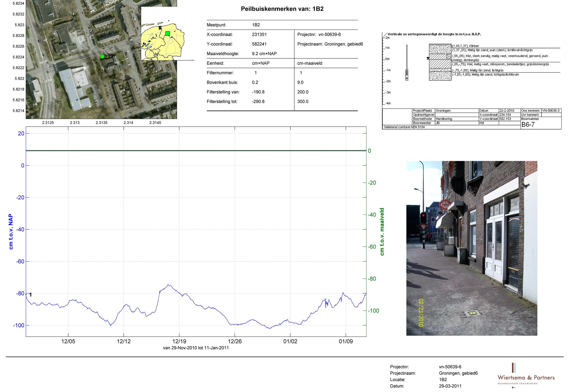Screen dimensions: 573x392
Task: Click the green maaiveld line on the graph
Action: pyautogui.click(x=196, y=151)
